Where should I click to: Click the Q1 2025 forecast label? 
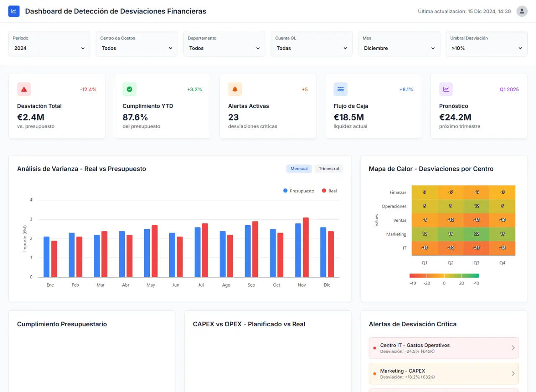509,90
